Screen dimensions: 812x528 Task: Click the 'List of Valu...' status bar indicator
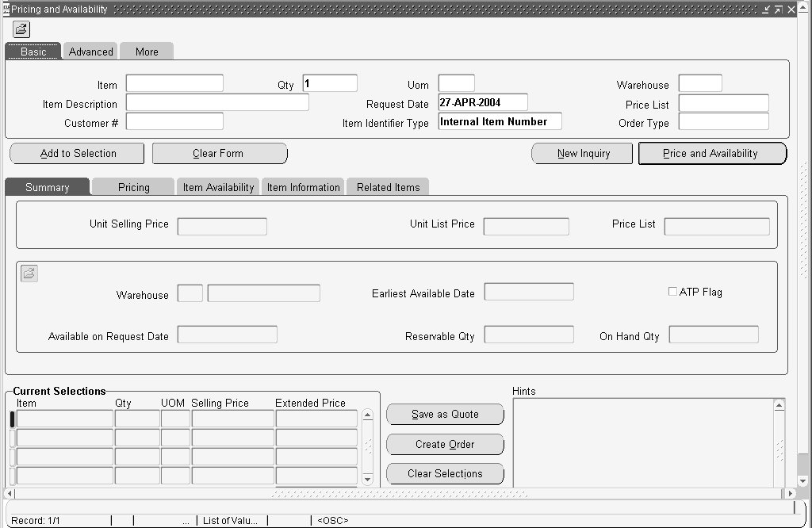pos(230,521)
